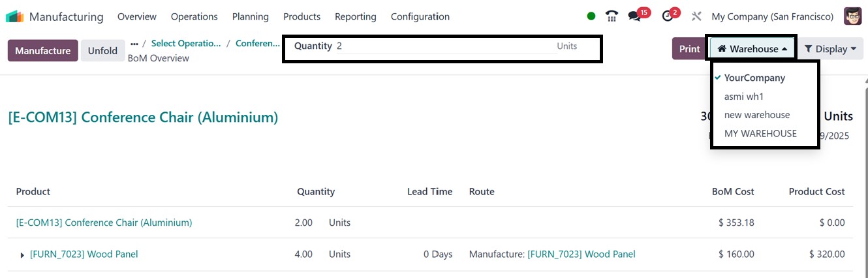The height and width of the screenshot is (278, 868).
Task: Click the Manufacture button
Action: (43, 51)
